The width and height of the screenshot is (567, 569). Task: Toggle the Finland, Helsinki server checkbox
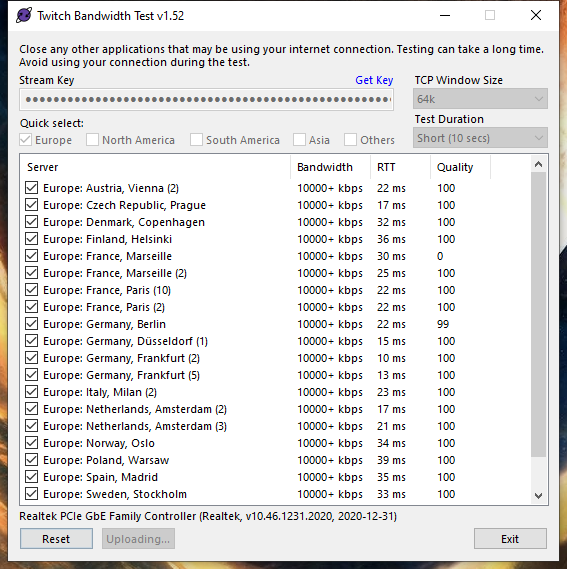32,239
